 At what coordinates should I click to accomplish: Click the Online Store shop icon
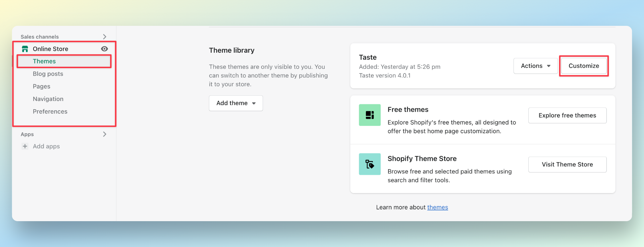coord(25,49)
